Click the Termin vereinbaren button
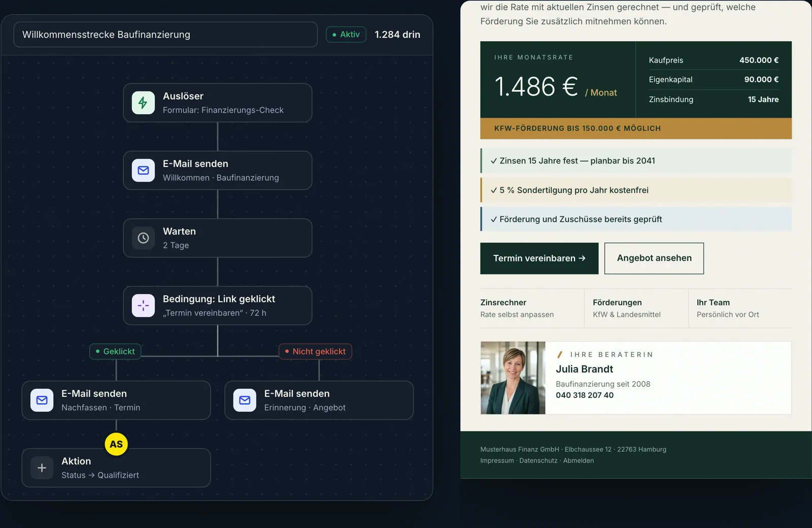812x528 pixels. [x=539, y=258]
